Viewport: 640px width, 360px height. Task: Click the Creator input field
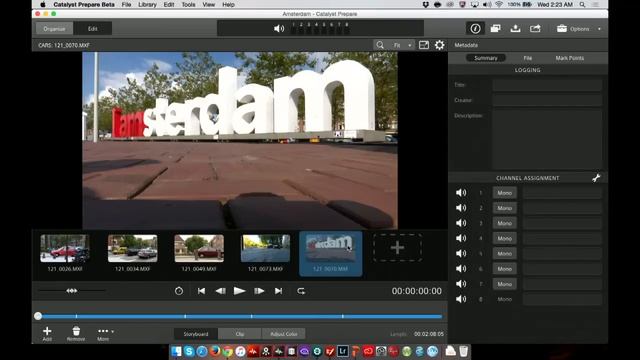(547, 100)
